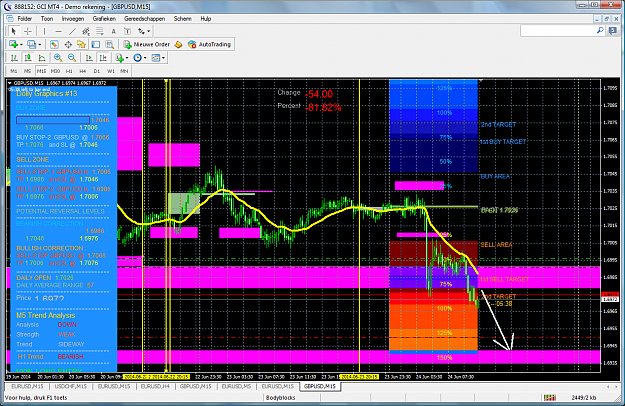Open the Market Watch window icon

pyautogui.click(x=54, y=44)
